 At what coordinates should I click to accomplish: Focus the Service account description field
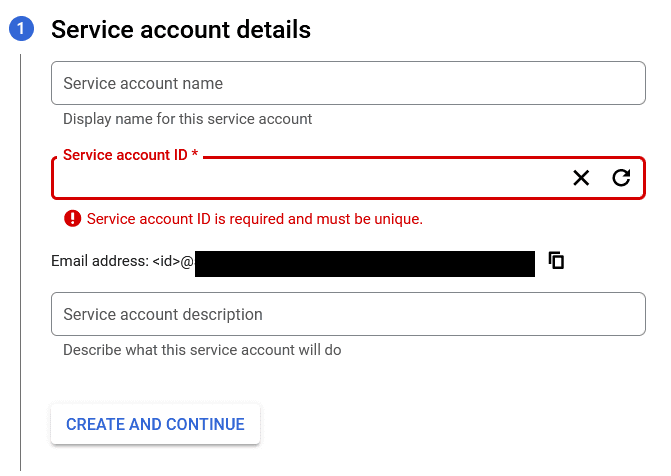tap(348, 314)
